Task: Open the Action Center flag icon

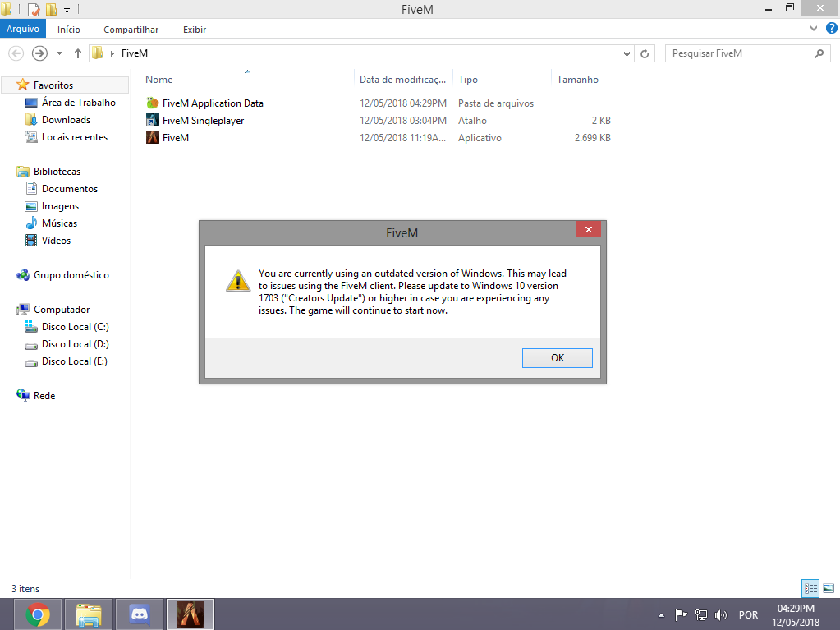Action: 681,615
